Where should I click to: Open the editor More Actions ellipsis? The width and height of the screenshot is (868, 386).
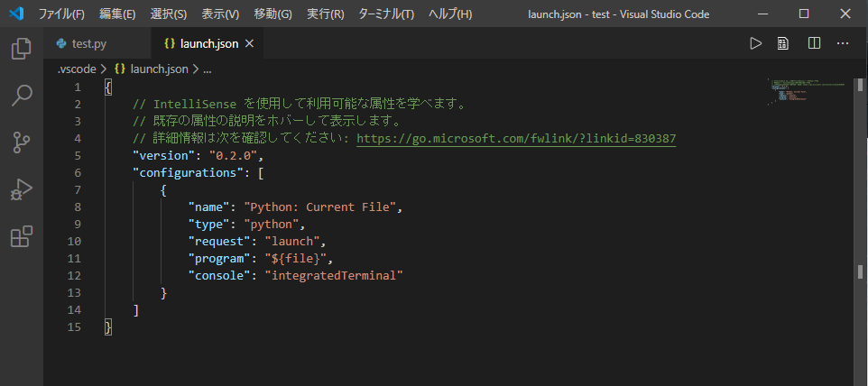(x=843, y=43)
